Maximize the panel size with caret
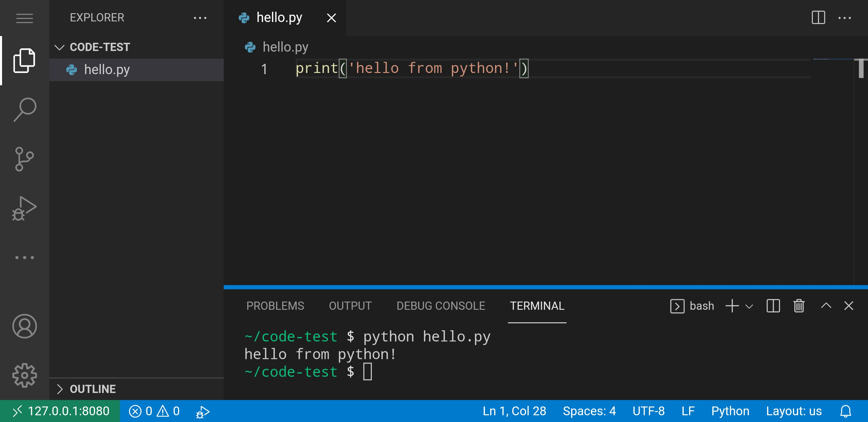The height and width of the screenshot is (422, 868). tap(826, 306)
